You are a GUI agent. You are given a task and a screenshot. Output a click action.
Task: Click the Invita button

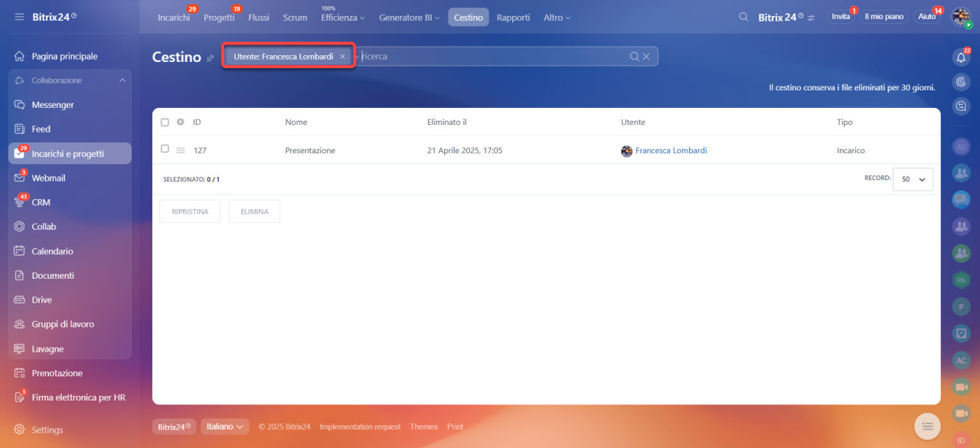point(841,17)
